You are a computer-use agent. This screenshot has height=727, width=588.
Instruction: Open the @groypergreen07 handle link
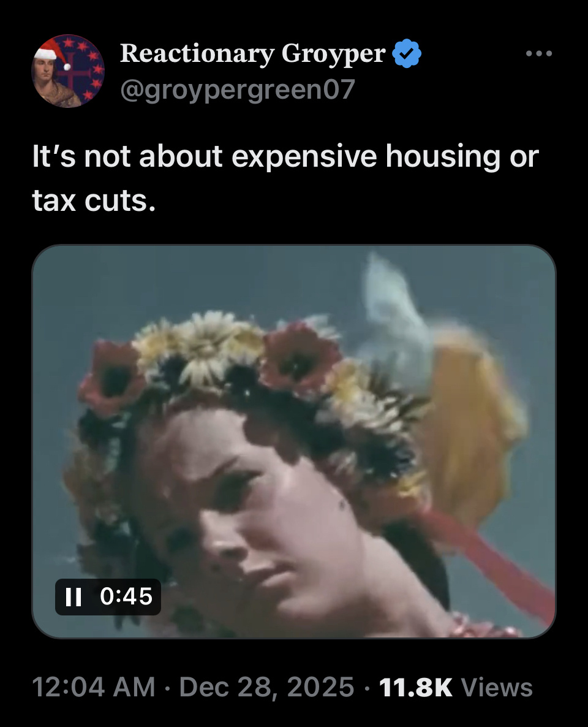(238, 89)
